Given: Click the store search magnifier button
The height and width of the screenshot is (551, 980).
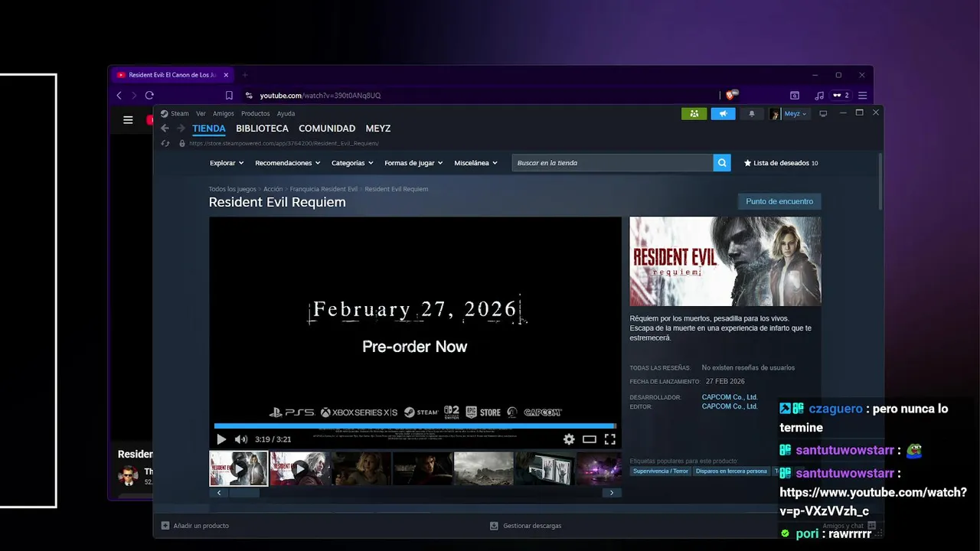Looking at the screenshot, I should (x=722, y=163).
